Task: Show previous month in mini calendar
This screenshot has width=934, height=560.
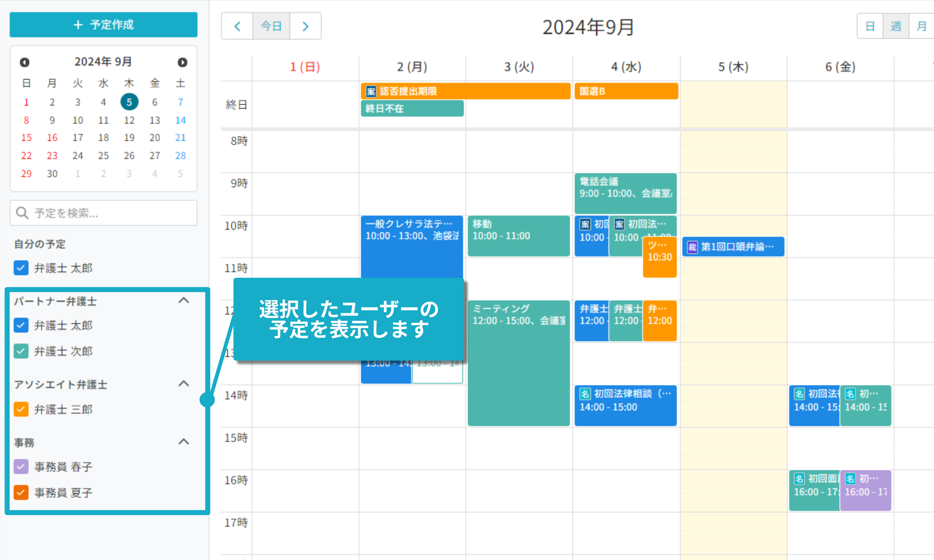Action: point(25,62)
